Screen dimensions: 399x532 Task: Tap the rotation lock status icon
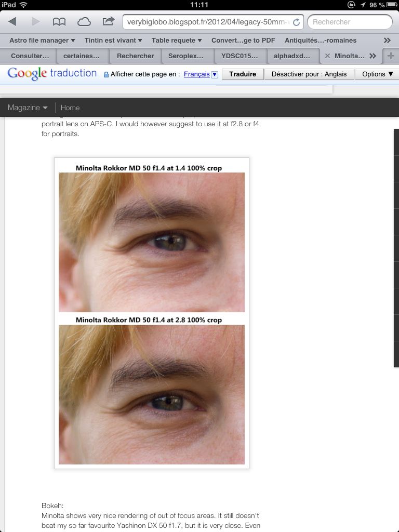coord(351,5)
